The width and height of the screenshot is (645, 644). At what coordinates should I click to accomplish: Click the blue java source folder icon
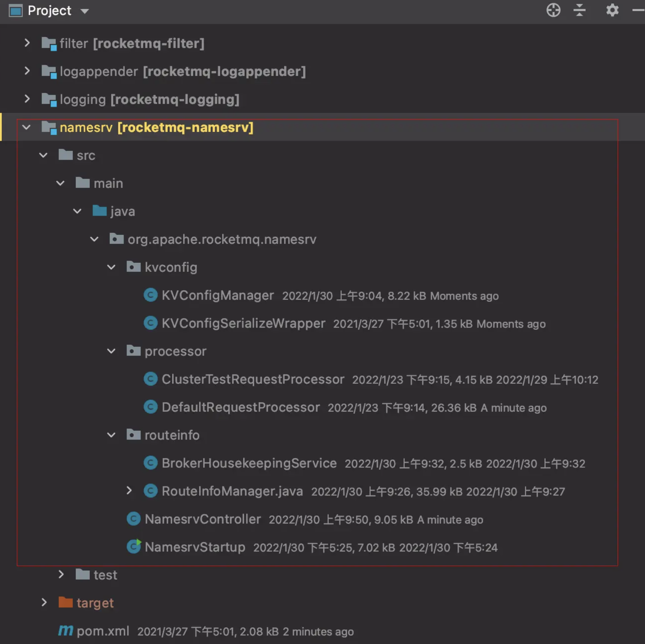(x=100, y=211)
